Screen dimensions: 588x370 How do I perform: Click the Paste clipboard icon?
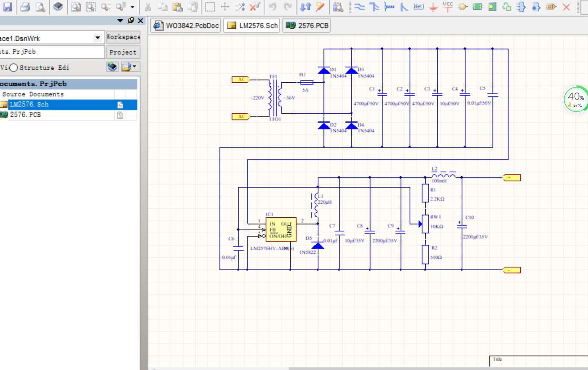(x=178, y=6)
